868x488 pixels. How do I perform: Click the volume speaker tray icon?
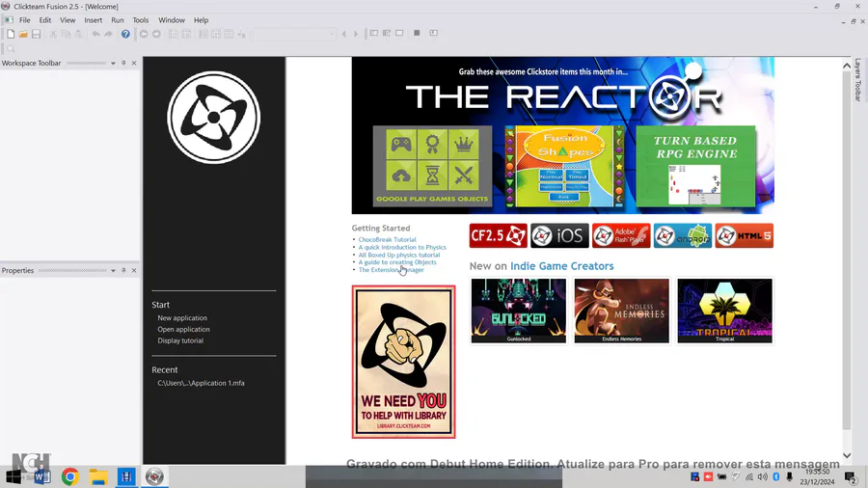(763, 477)
